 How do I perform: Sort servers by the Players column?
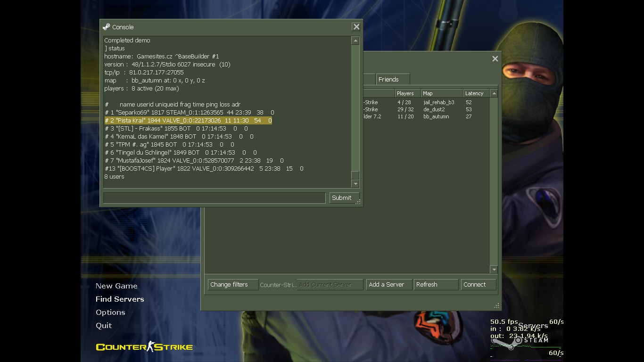pyautogui.click(x=407, y=93)
